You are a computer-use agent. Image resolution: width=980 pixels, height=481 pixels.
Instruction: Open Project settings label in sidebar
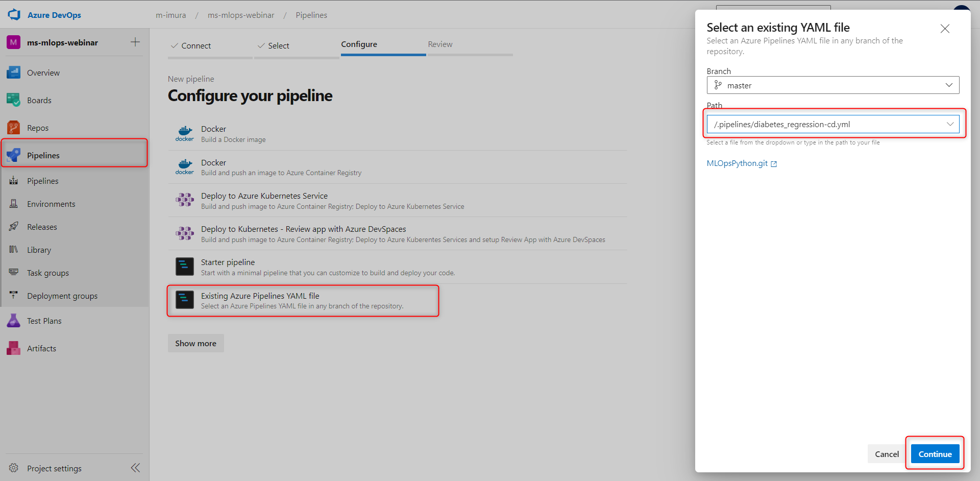[x=54, y=469]
